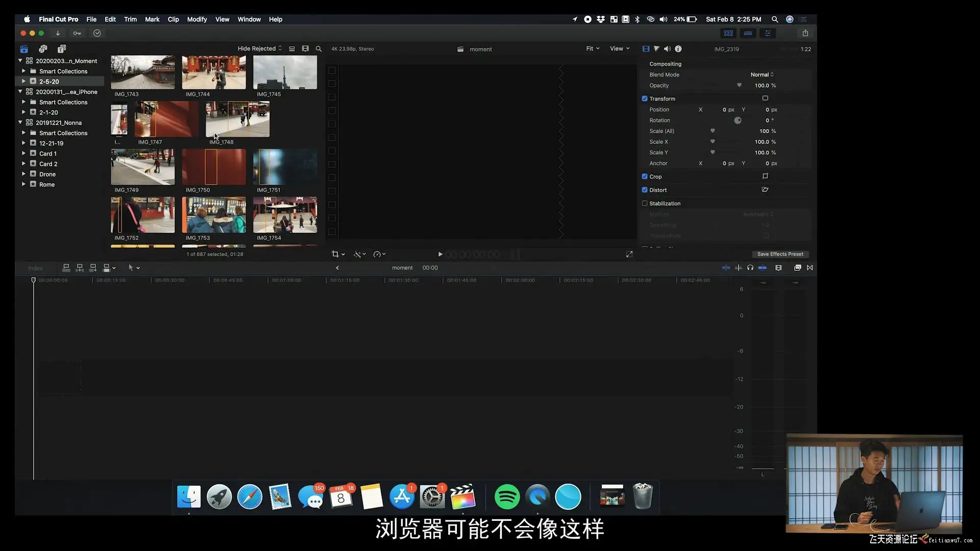Click the Share export icon
The image size is (980, 551).
pyautogui.click(x=805, y=33)
